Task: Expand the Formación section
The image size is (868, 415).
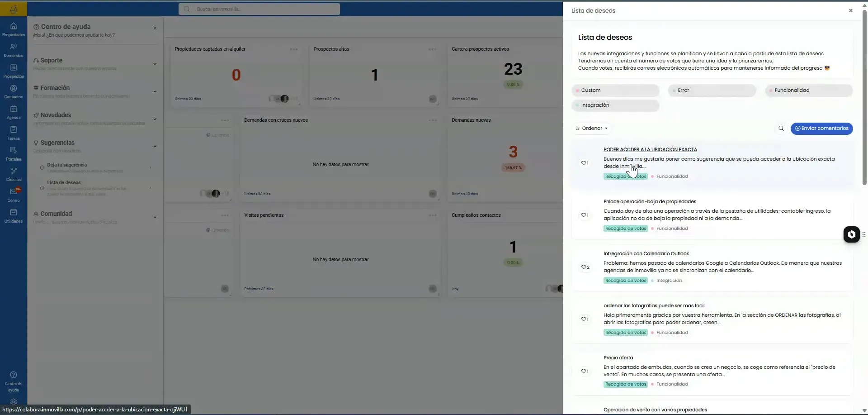Action: tap(155, 91)
